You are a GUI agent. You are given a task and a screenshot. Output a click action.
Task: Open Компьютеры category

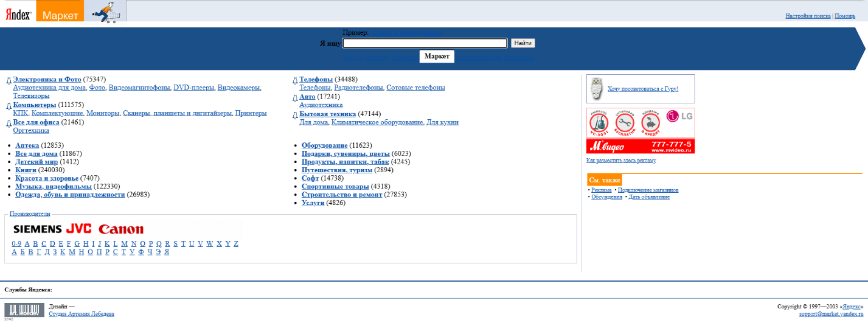point(35,105)
